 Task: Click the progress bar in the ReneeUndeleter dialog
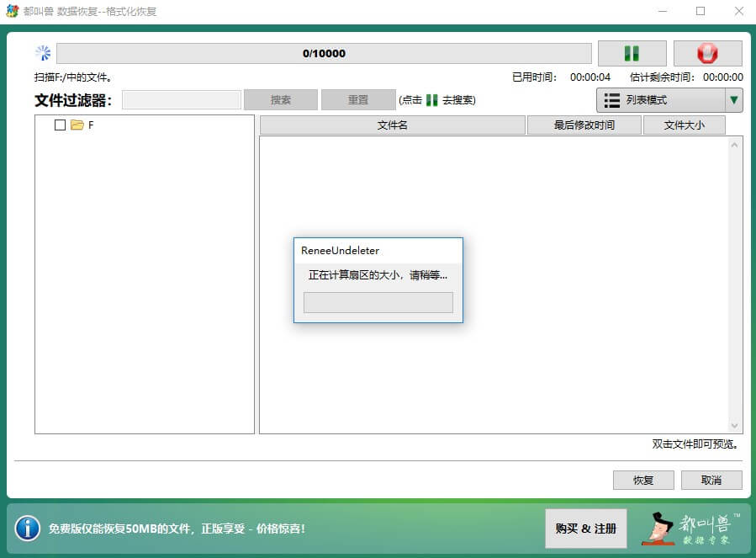coord(378,302)
